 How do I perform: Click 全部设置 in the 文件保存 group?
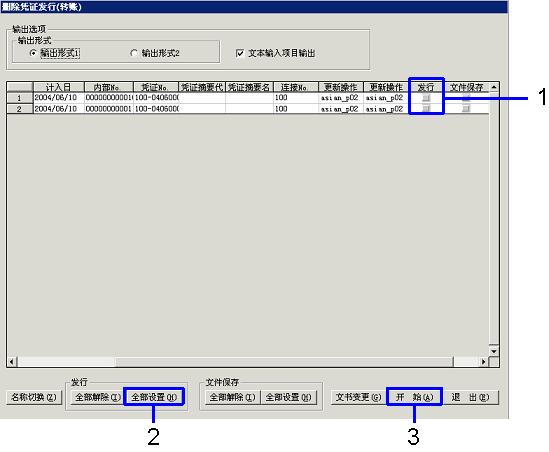pos(289,397)
